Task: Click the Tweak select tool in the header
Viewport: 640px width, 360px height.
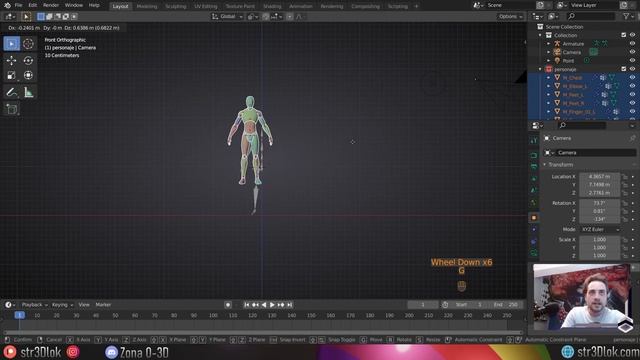Action: tap(26, 16)
